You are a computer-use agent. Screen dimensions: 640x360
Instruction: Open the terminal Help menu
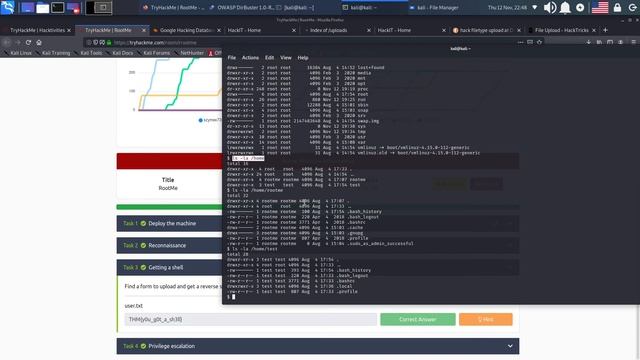[303, 58]
